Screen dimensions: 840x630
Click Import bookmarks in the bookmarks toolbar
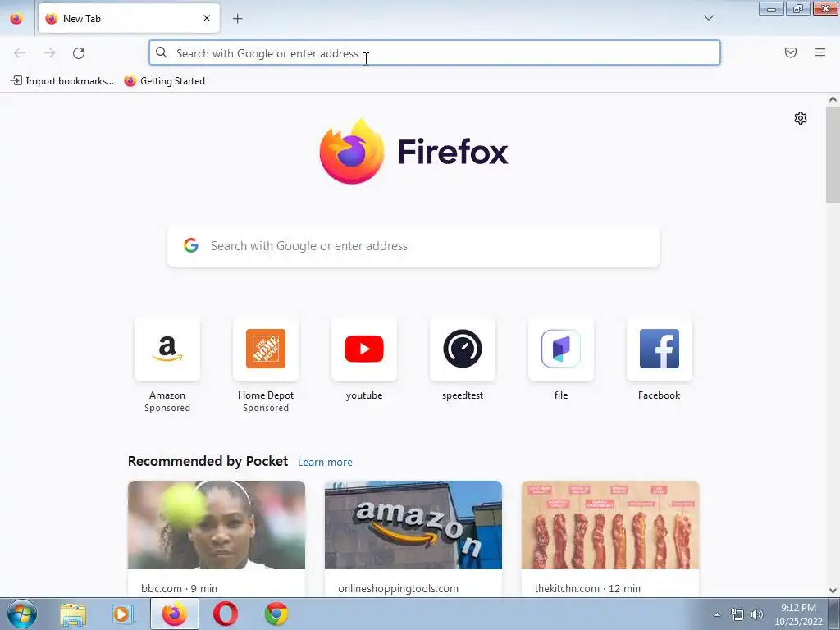(x=62, y=81)
